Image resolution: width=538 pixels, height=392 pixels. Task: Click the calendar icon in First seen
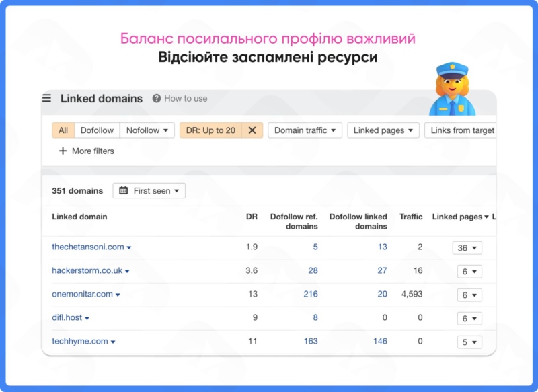click(x=123, y=191)
